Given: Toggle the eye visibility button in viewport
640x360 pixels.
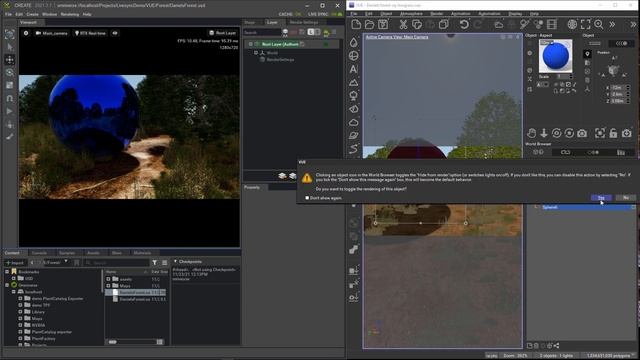Looking at the screenshot, I should point(115,33).
